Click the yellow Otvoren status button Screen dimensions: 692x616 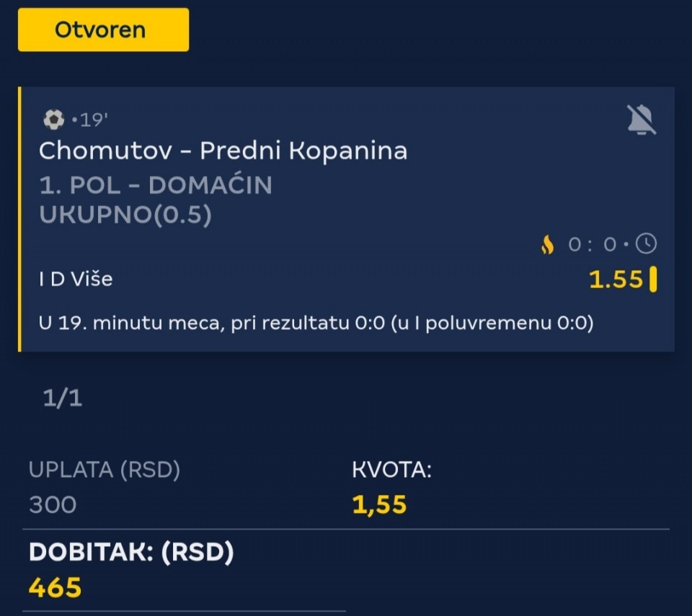103,30
